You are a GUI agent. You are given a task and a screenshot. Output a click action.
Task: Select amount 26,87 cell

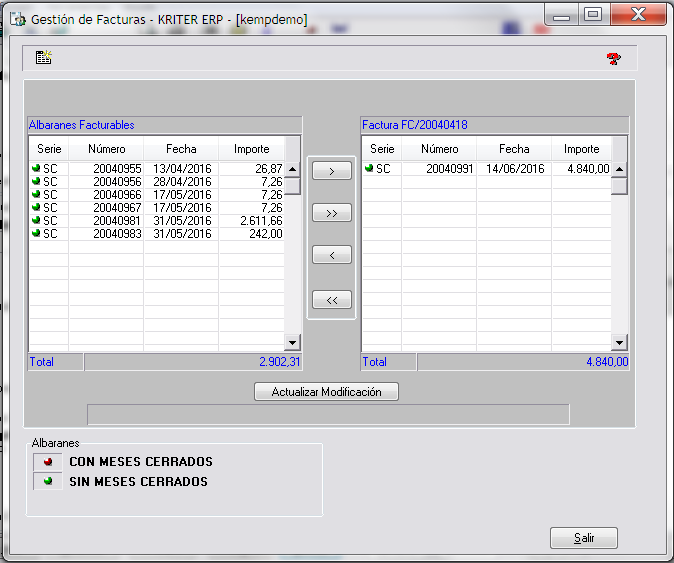coord(251,168)
